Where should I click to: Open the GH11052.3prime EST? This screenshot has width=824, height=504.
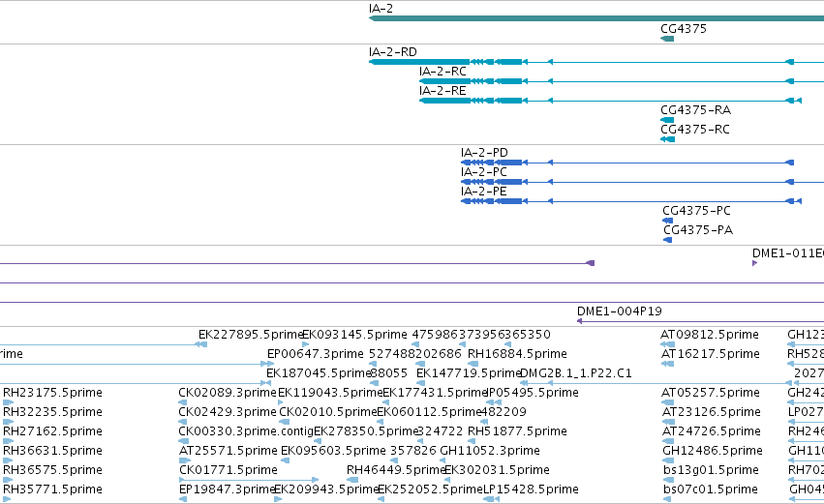(x=490, y=452)
